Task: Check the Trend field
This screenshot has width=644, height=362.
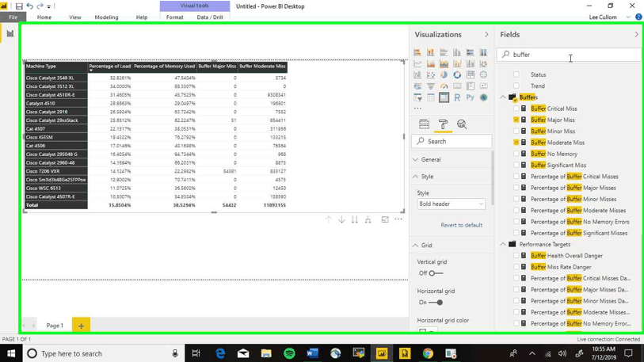Action: pos(516,86)
